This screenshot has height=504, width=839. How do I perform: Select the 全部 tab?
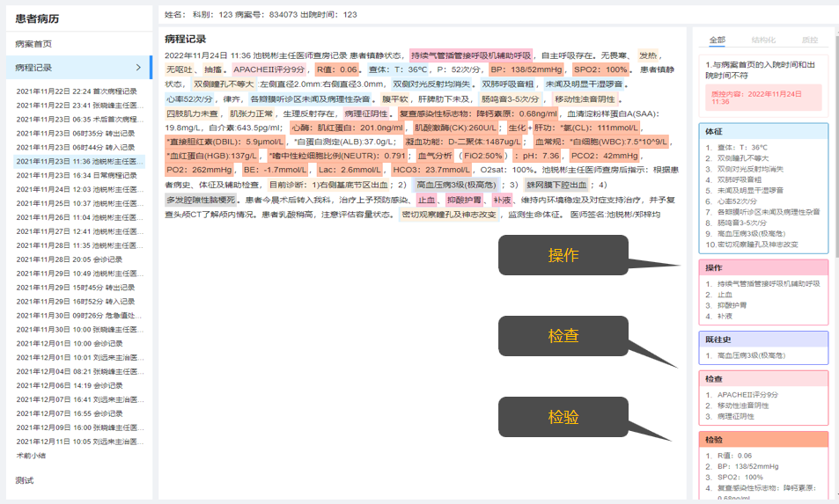[718, 40]
